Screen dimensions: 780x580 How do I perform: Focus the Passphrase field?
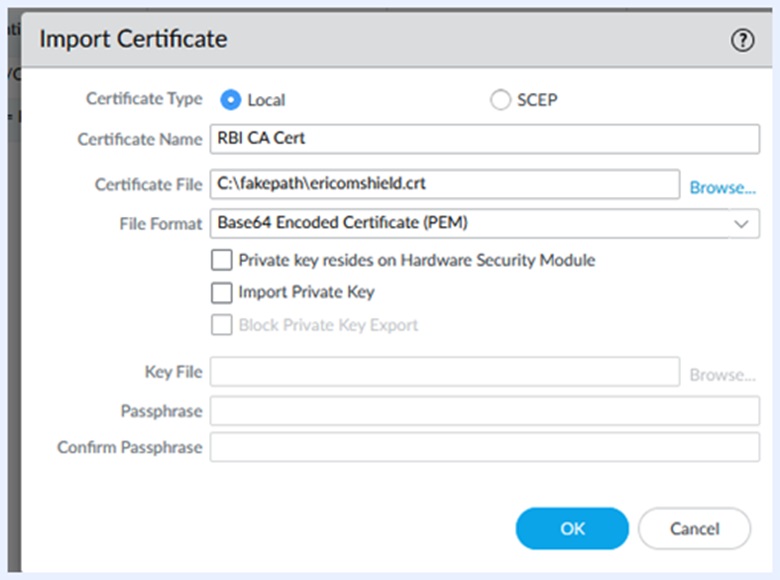pos(484,411)
